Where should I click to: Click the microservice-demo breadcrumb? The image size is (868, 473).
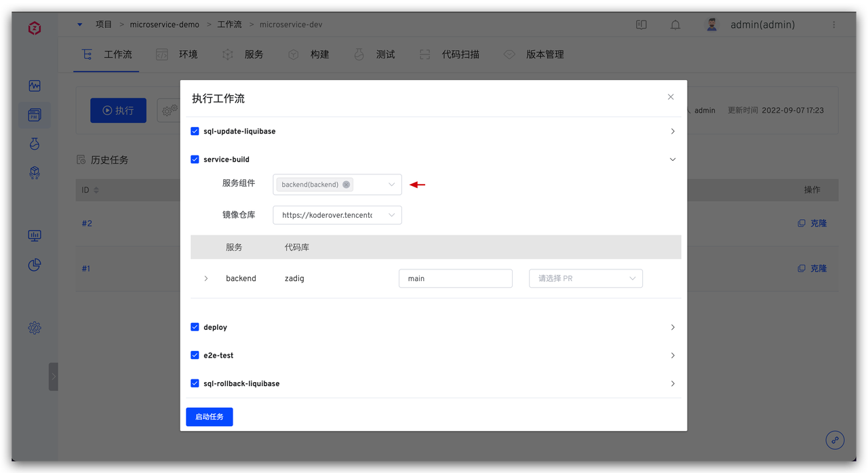[x=164, y=24]
